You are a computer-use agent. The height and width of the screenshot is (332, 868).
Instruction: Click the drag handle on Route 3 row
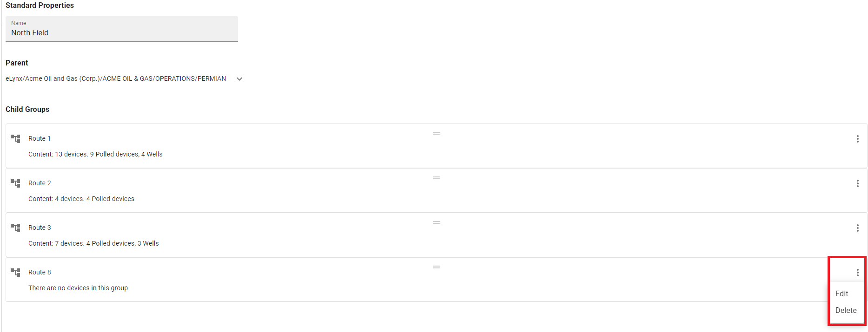click(x=437, y=222)
